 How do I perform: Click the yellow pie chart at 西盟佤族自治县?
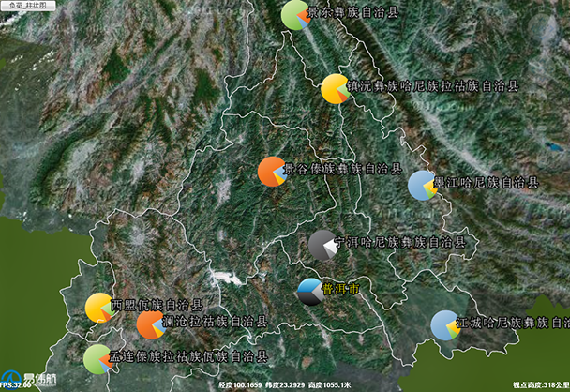[98, 307]
